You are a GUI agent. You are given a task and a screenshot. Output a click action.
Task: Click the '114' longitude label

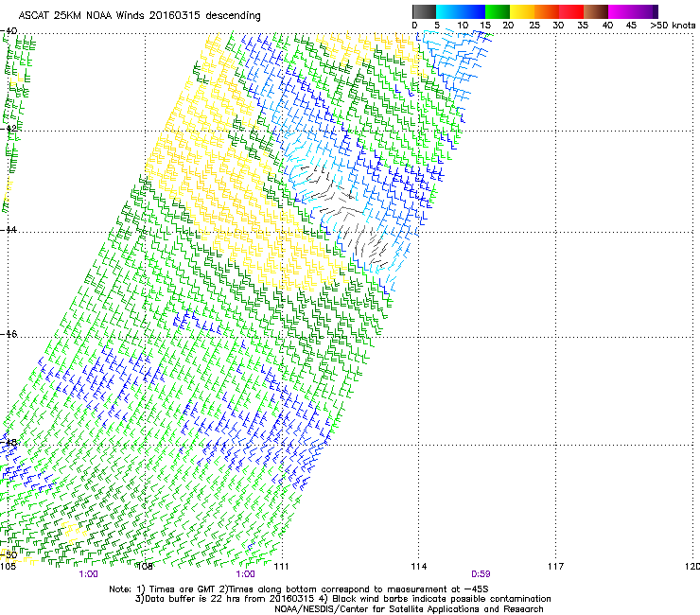tap(418, 567)
